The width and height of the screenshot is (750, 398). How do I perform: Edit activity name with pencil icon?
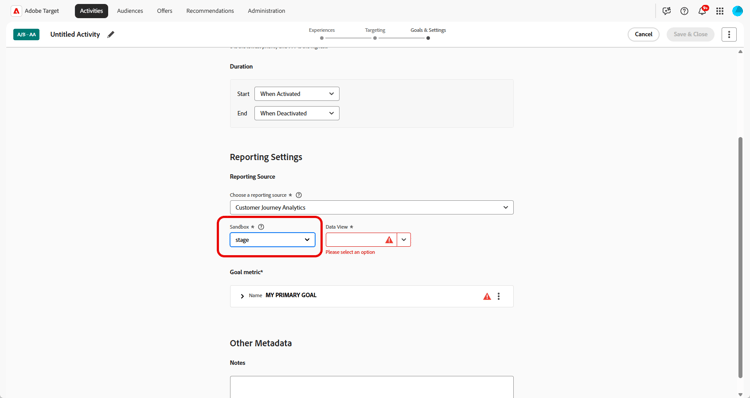(x=111, y=34)
